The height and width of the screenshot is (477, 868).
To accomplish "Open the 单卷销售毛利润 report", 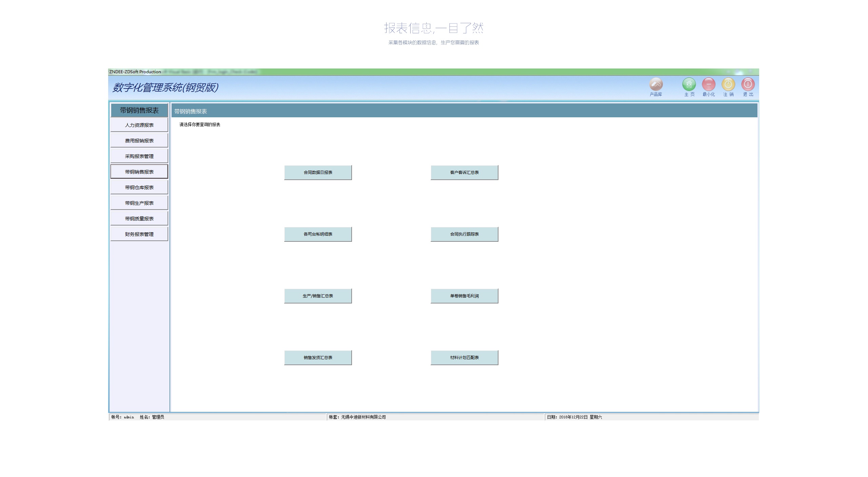I will [465, 296].
